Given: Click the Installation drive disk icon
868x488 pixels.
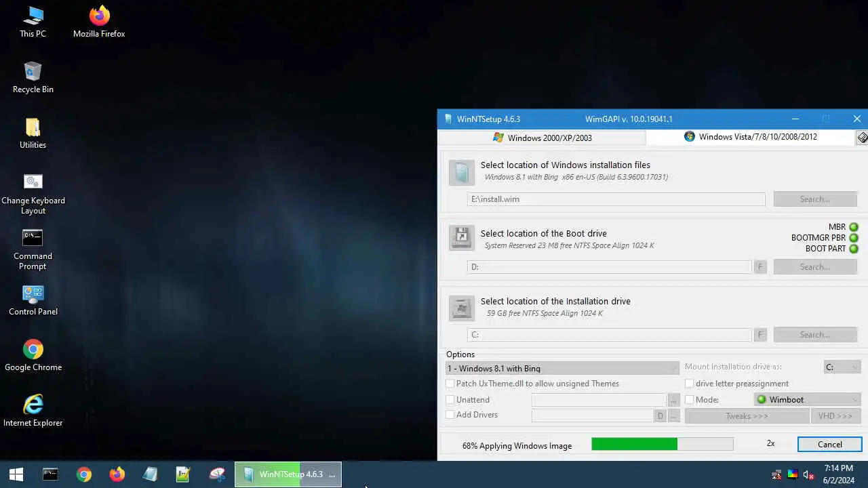Looking at the screenshot, I should [461, 308].
